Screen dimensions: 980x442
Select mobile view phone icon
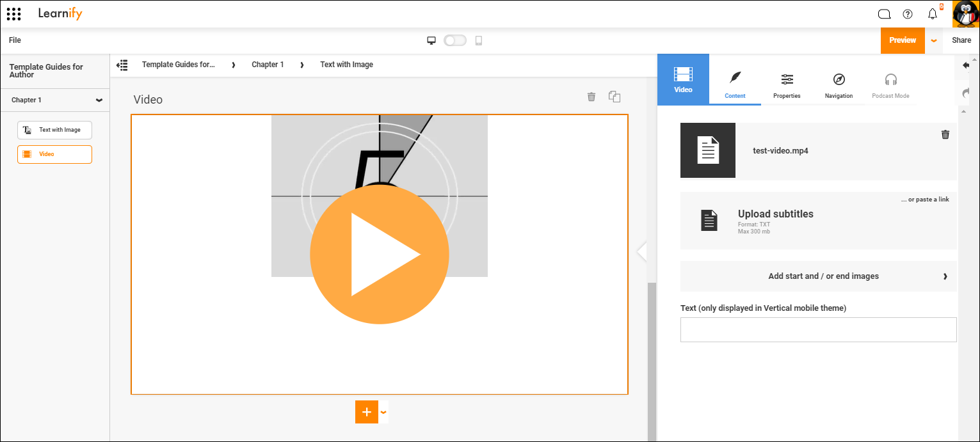coord(478,40)
